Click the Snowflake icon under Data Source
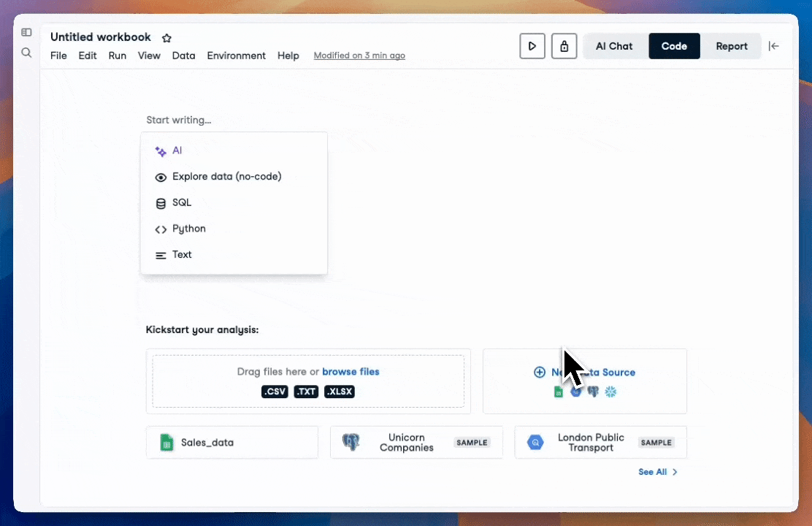 (611, 392)
